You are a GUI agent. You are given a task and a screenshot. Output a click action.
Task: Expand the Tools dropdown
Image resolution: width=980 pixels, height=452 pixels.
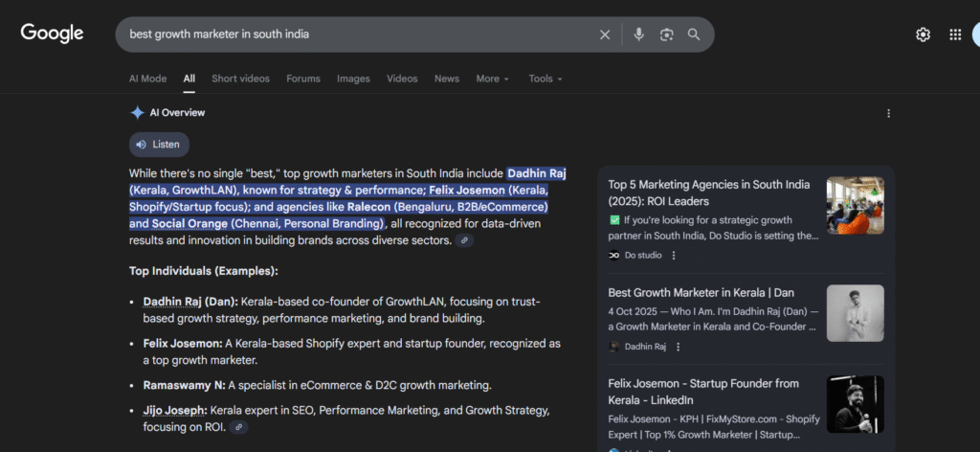point(546,79)
